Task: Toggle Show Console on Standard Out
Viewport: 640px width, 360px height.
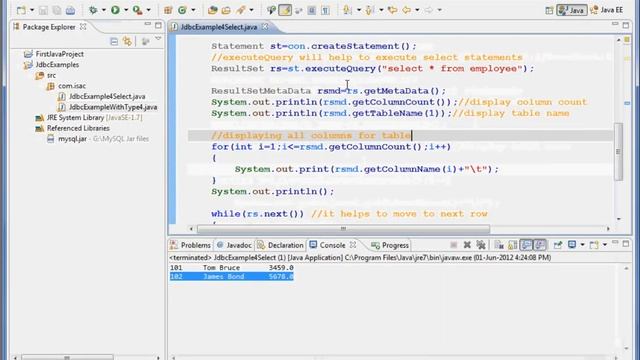Action: (x=526, y=245)
